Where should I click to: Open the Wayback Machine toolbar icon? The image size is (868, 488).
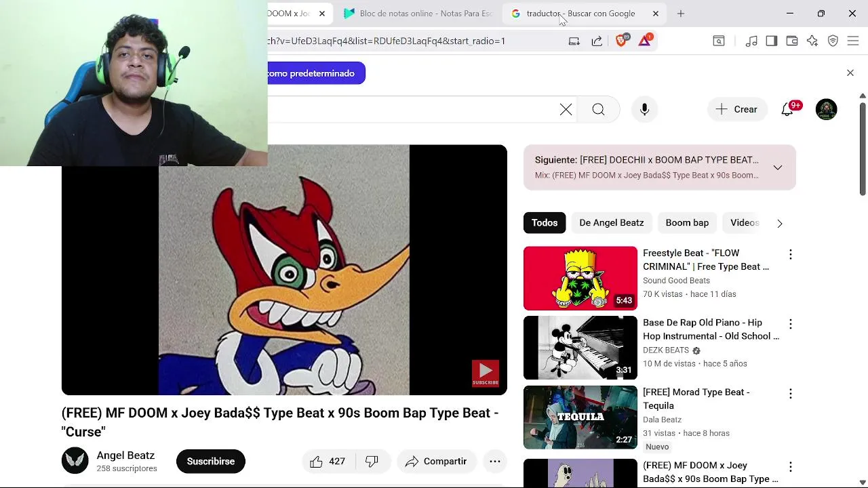pyautogui.click(x=719, y=41)
